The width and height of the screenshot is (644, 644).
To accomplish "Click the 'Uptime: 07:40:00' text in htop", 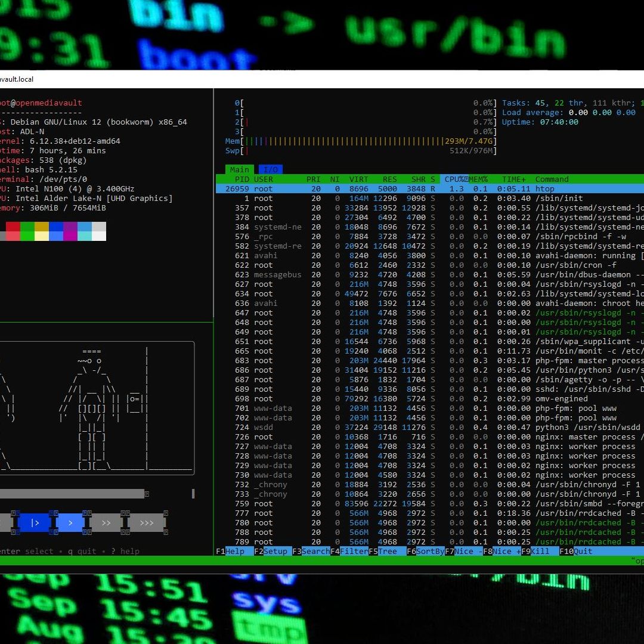I will [x=540, y=122].
